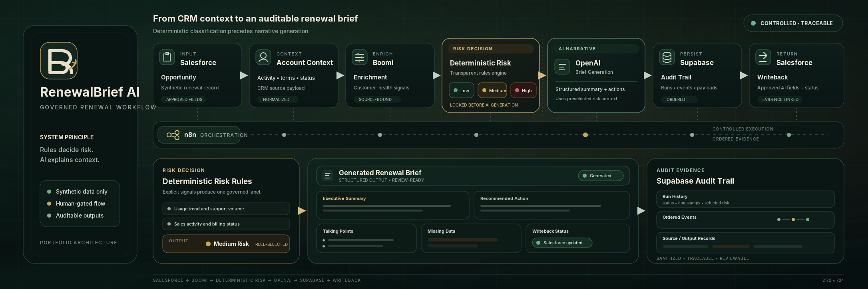Click the Salesforce updated status pill

coord(562,243)
